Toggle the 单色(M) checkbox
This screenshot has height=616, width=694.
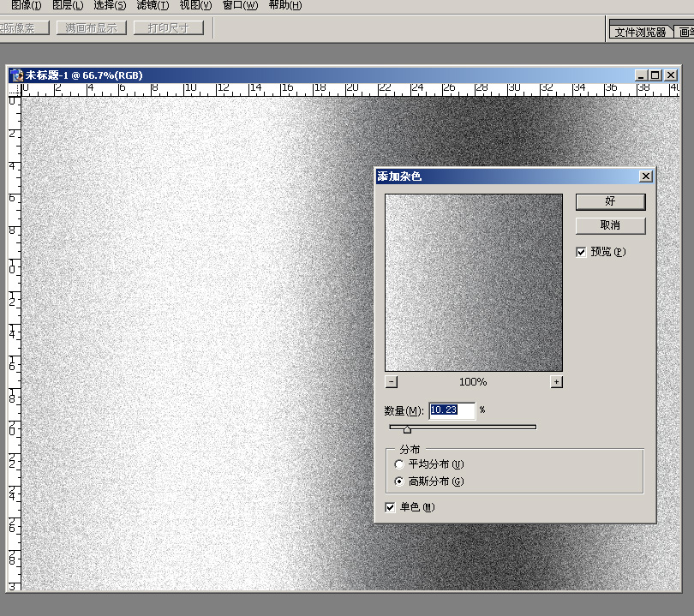click(390, 507)
